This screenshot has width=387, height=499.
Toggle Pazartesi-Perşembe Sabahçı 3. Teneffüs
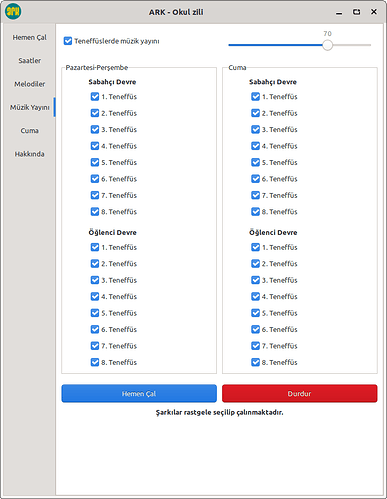click(x=95, y=129)
